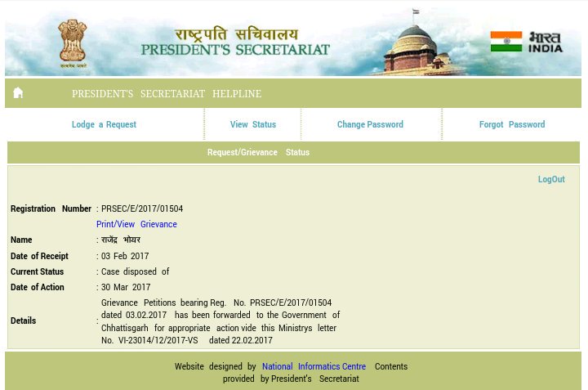Click the Indian flag icon
Screen dimensions: 588x390
[506, 42]
